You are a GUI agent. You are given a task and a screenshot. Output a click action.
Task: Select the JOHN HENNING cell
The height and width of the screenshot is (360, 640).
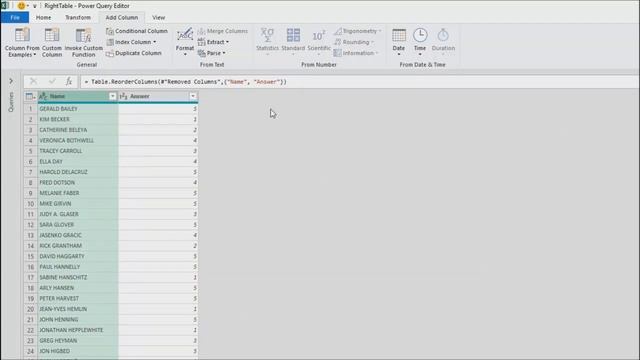click(x=78, y=320)
